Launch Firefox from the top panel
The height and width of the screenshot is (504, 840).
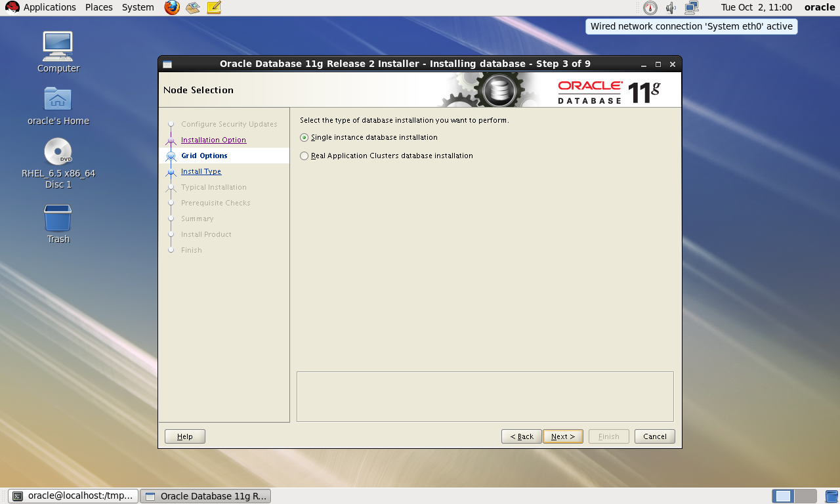(x=172, y=7)
